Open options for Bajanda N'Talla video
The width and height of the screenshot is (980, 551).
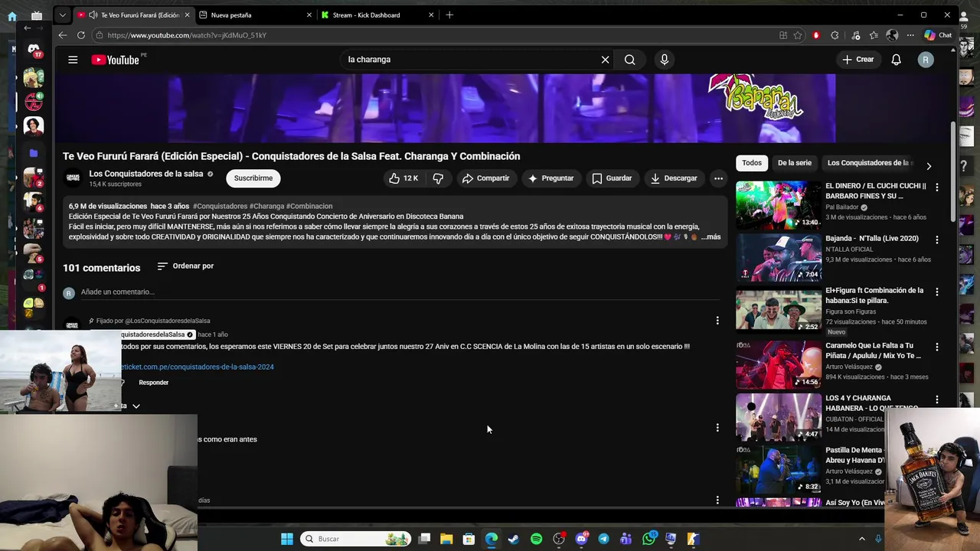click(936, 240)
